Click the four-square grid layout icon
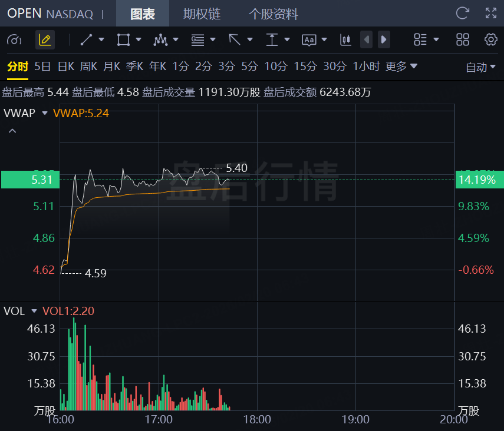 coord(463,40)
